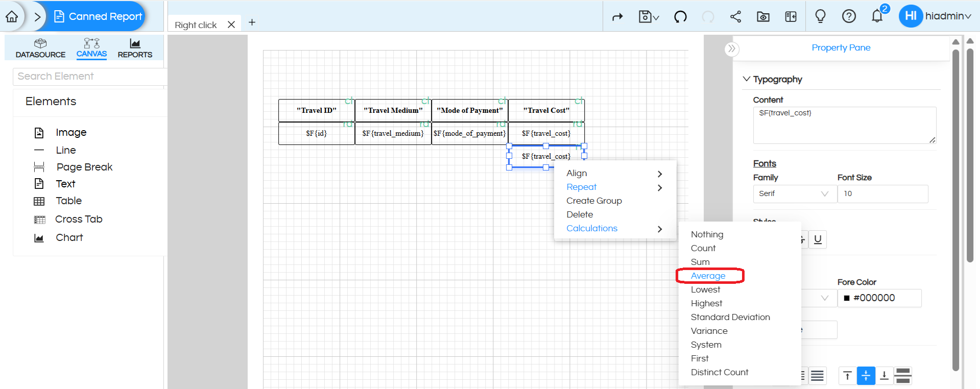
Task: Select Highest calculation
Action: (x=706, y=303)
